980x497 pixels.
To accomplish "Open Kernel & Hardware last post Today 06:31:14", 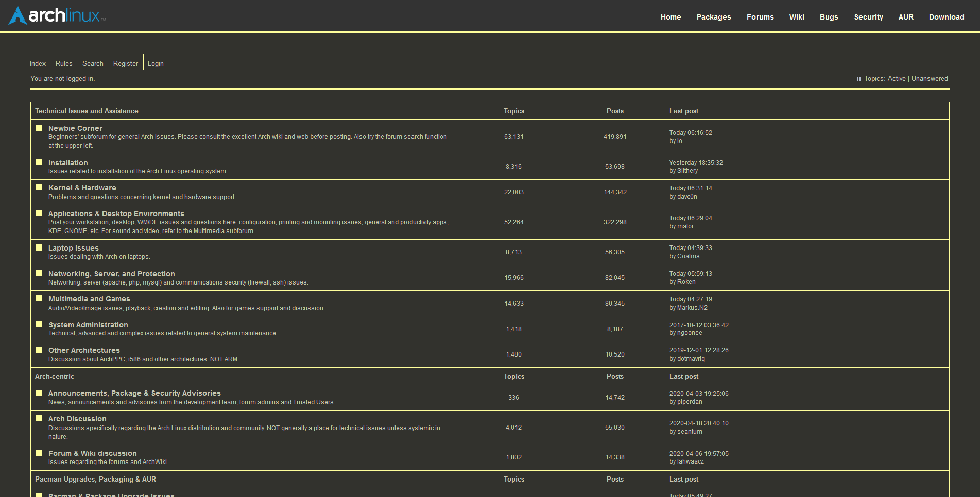I will [x=691, y=188].
